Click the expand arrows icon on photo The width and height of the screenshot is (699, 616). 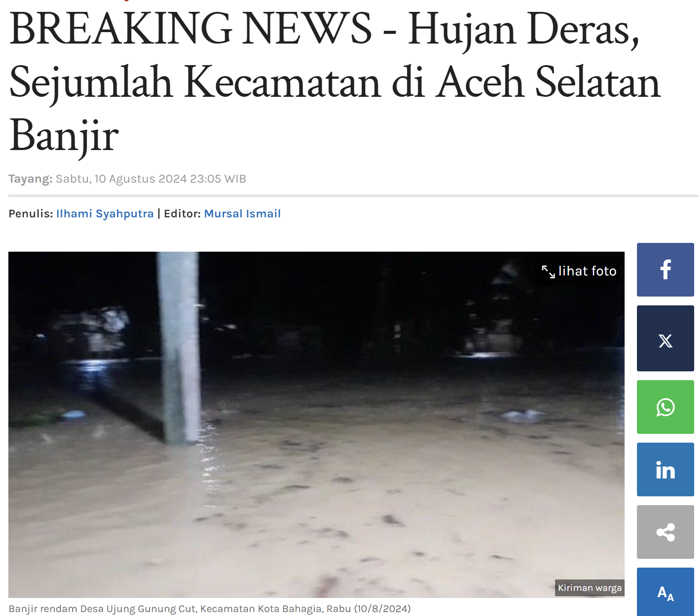click(548, 271)
